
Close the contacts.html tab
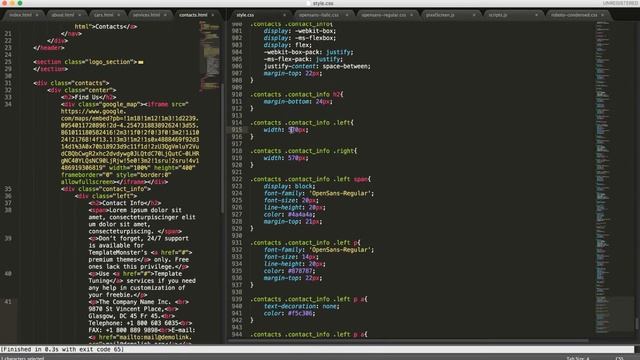tap(213, 15)
